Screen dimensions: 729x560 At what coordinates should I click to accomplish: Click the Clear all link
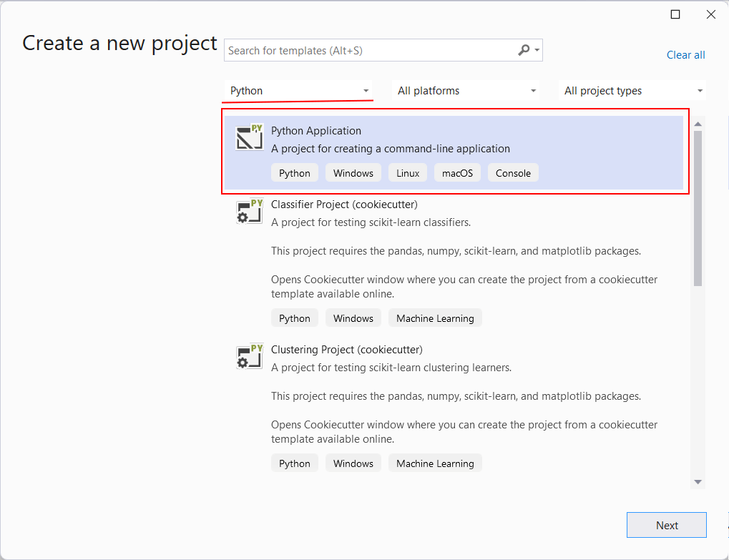pyautogui.click(x=685, y=55)
